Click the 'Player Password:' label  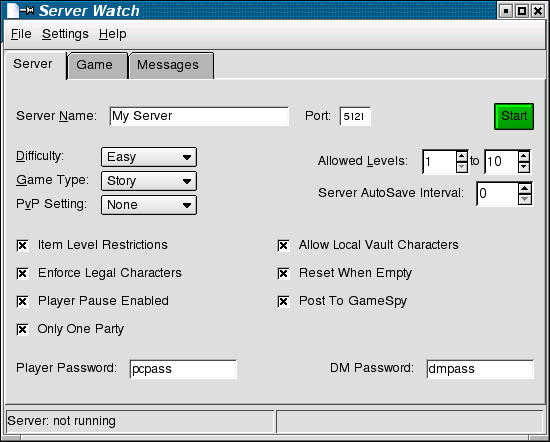pyautogui.click(x=66, y=368)
